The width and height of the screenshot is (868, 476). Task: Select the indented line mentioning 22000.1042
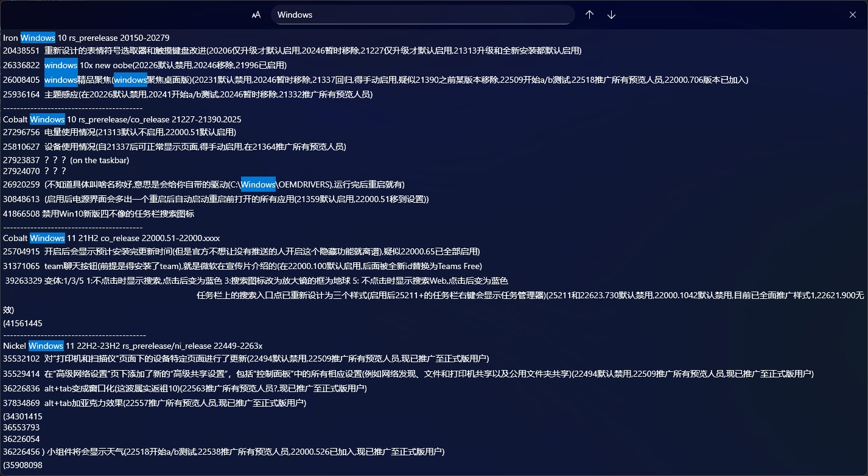point(530,295)
